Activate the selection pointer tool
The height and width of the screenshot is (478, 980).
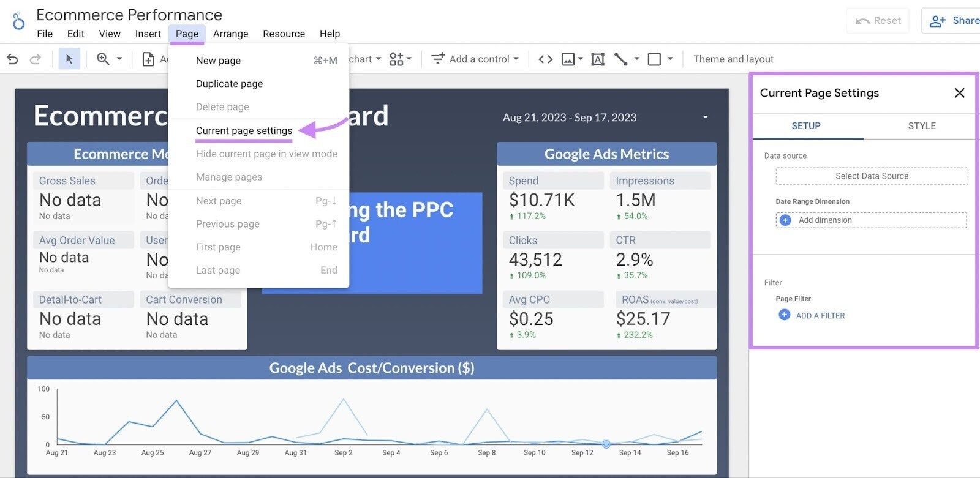(69, 59)
